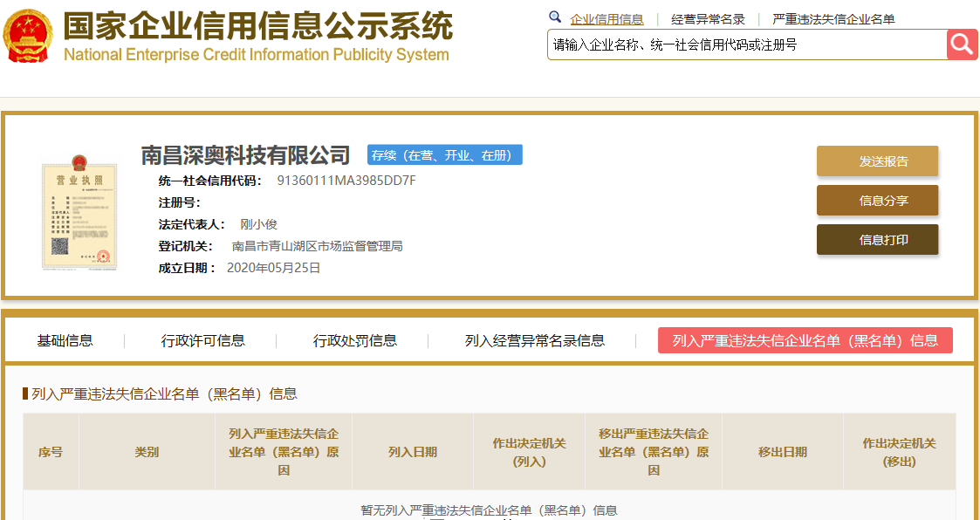
Task: Select the 经营异常名录 search category
Action: (708, 19)
